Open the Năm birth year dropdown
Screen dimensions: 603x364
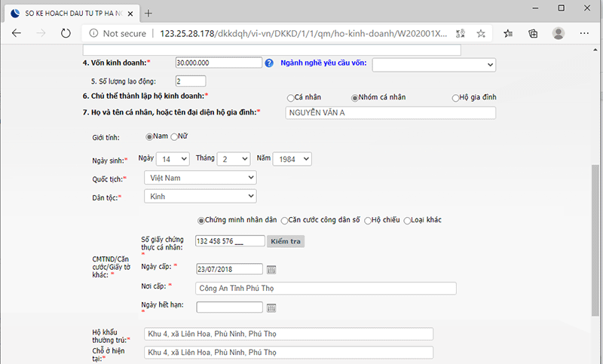coord(292,159)
